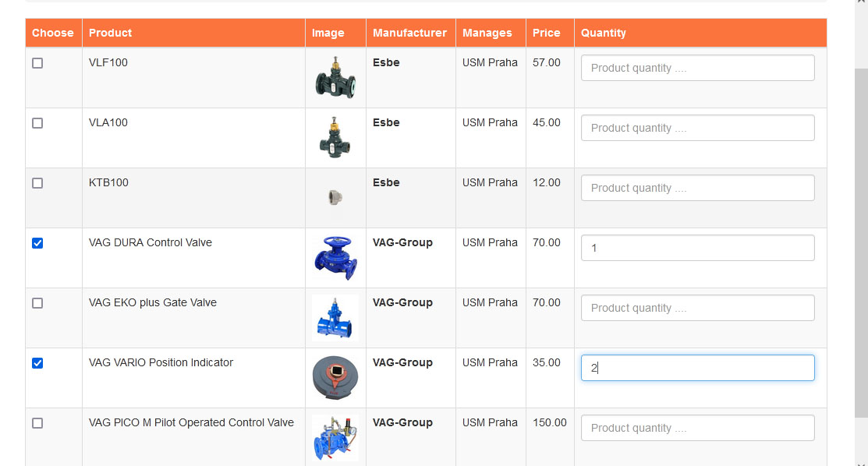View the VAG DURA Control Valve image
The image size is (868, 466).
(x=335, y=257)
